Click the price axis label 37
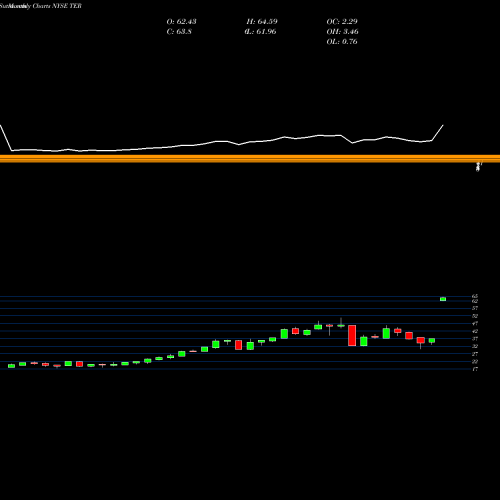This screenshot has height=500, width=500. 475,338
